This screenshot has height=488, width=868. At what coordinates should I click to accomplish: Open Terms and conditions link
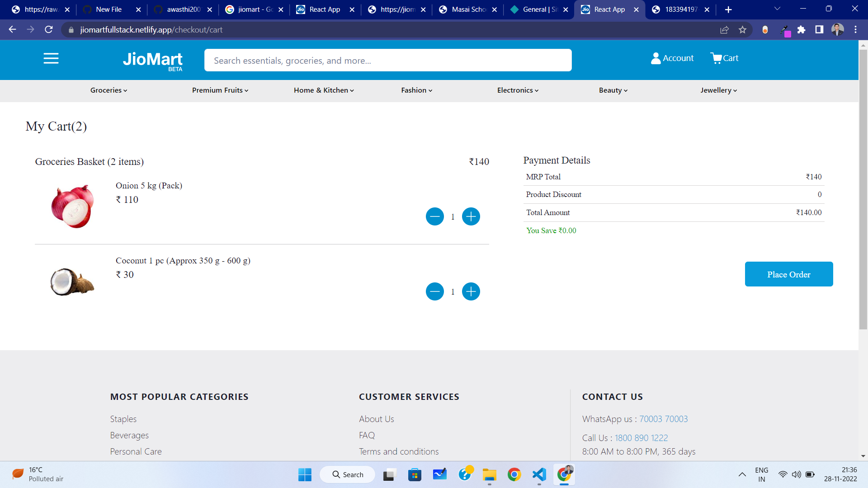(399, 451)
